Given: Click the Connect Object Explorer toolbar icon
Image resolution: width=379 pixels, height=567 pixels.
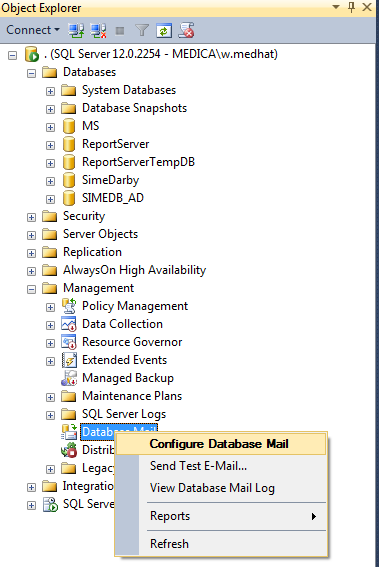Looking at the screenshot, I should [76, 30].
